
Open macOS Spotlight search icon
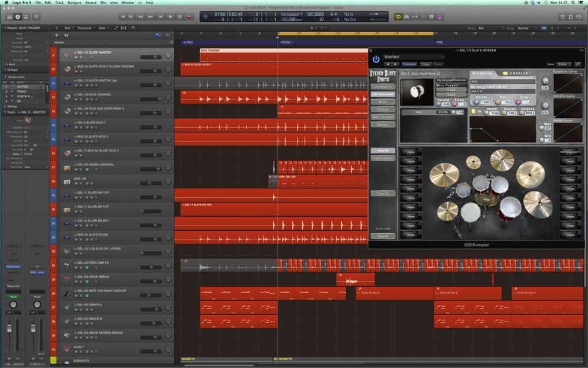573,2
